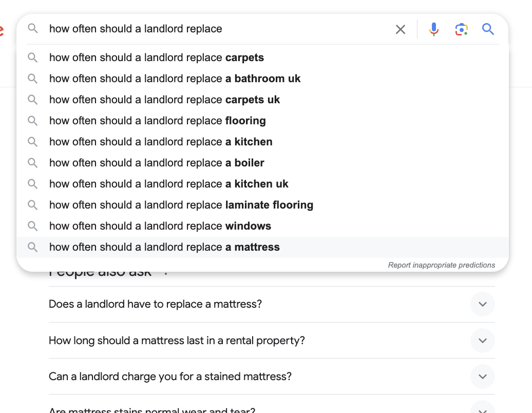The image size is (532, 413).
Task: Open Google Lens image search
Action: coord(462,29)
